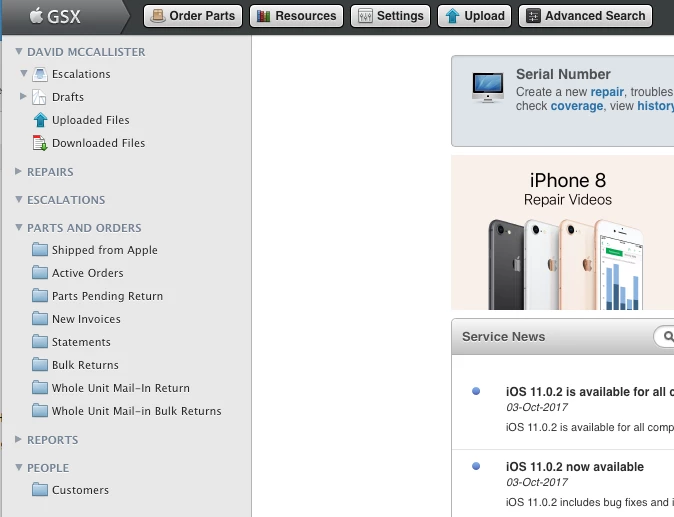Click the Order Parts box icon
Screen dimensions: 674x517
(158, 16)
